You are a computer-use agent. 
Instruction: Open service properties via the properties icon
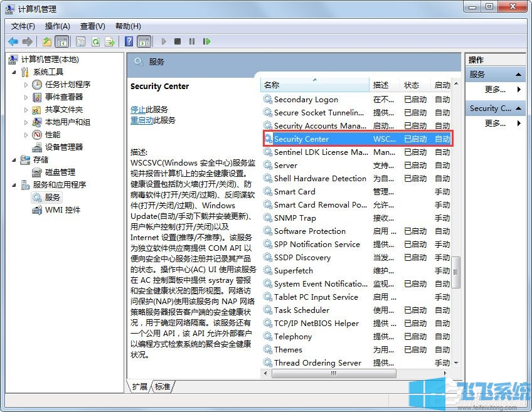point(80,41)
